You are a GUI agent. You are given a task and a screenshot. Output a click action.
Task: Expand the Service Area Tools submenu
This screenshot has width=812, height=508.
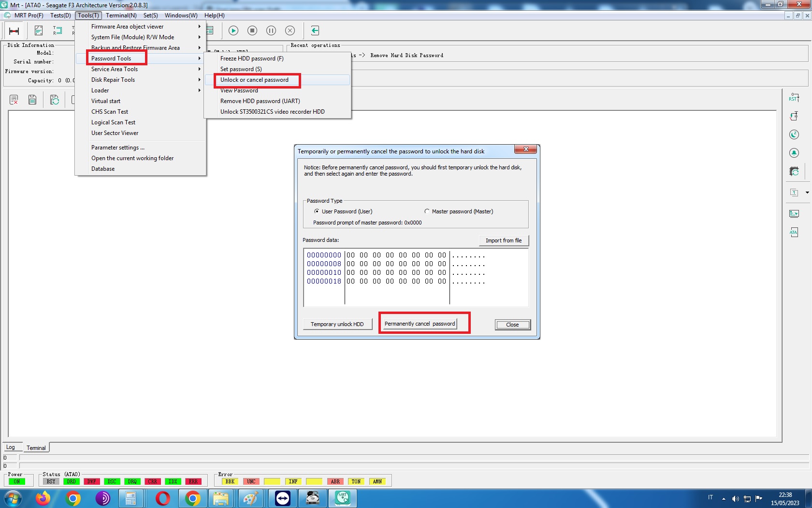(x=140, y=69)
